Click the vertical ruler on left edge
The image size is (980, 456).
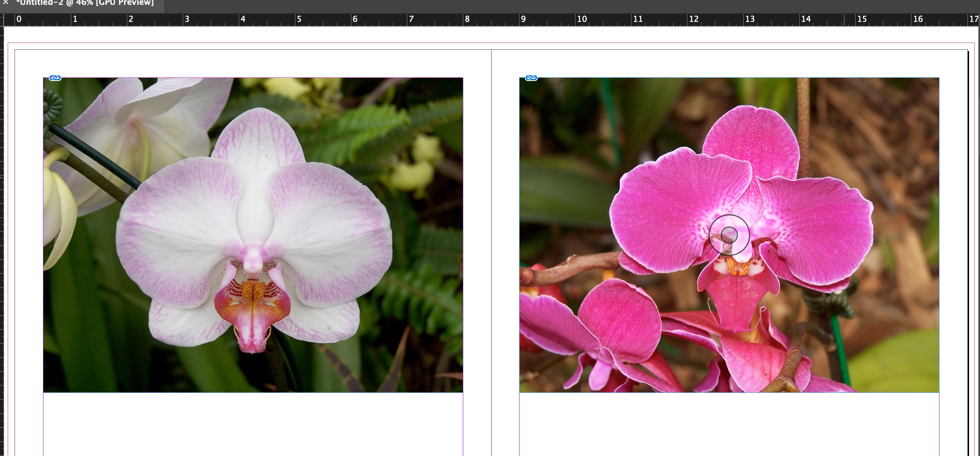2,243
